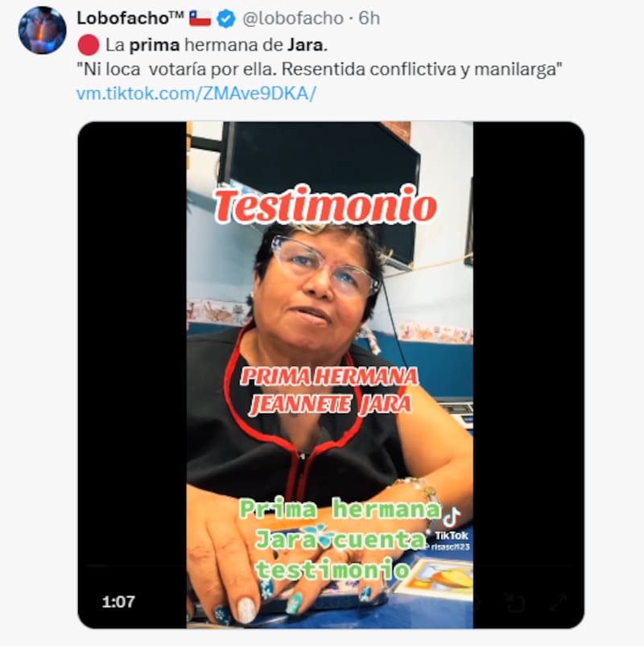Image resolution: width=644 pixels, height=646 pixels.
Task: Open the vm.tiktok.com/ZMAve9DKA/ link
Action: coord(196,93)
